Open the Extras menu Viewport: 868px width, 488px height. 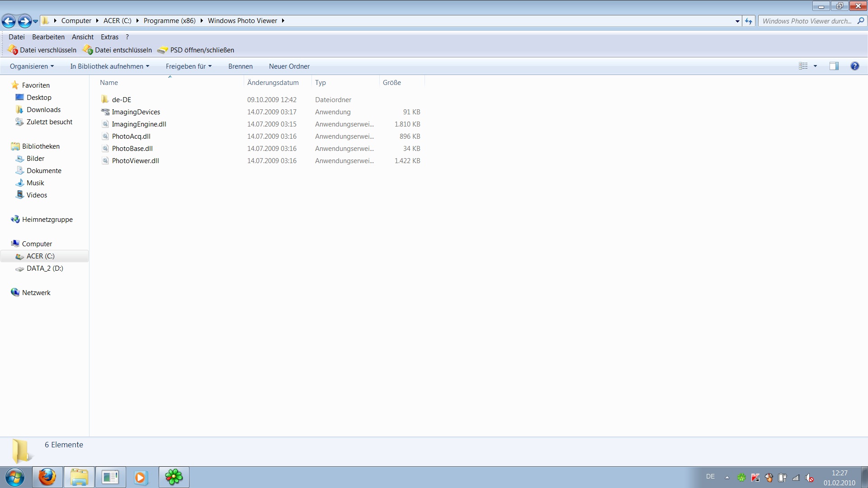[x=109, y=37]
